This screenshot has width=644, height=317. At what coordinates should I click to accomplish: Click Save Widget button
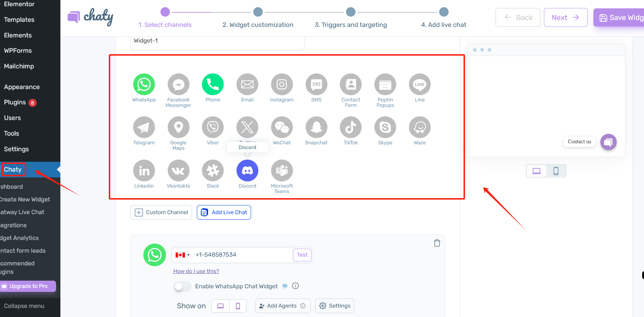619,17
